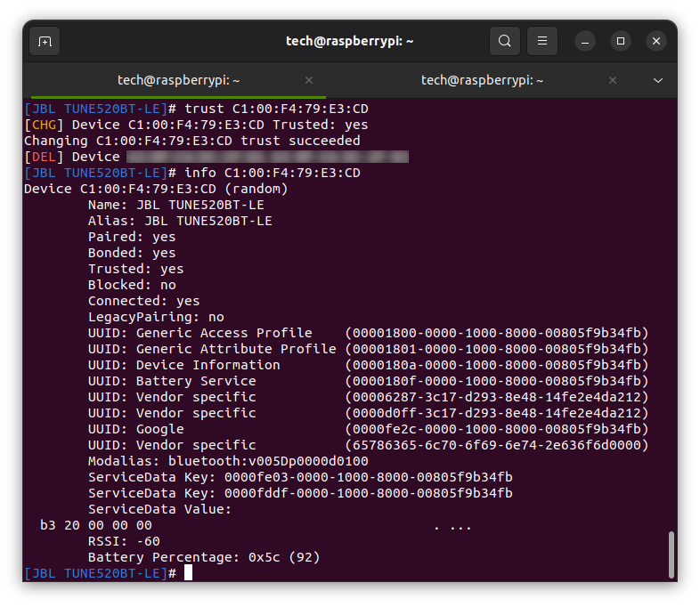Expand the tab list dropdown arrow
Screen dimensions: 700x607
pos(657,81)
